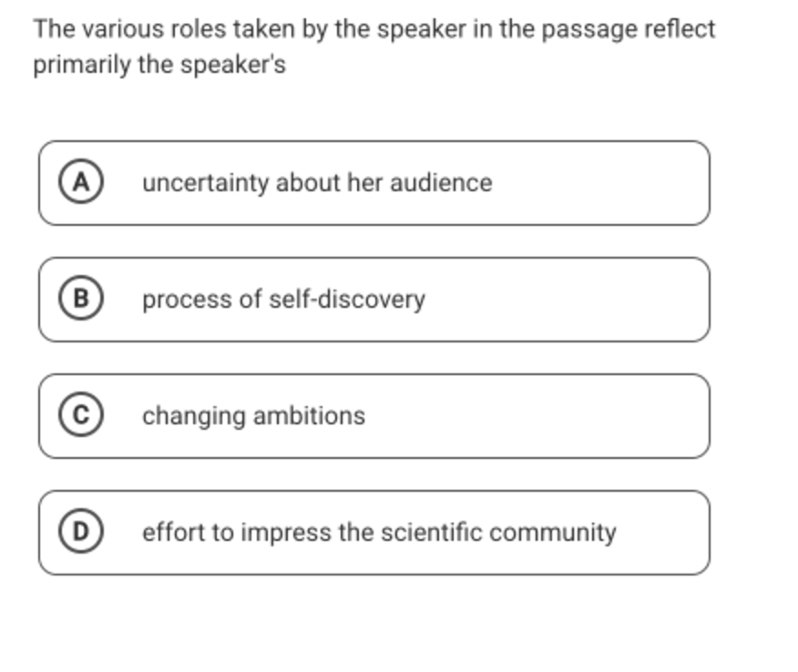
Task: Select the circled C radio icon
Action: click(81, 414)
